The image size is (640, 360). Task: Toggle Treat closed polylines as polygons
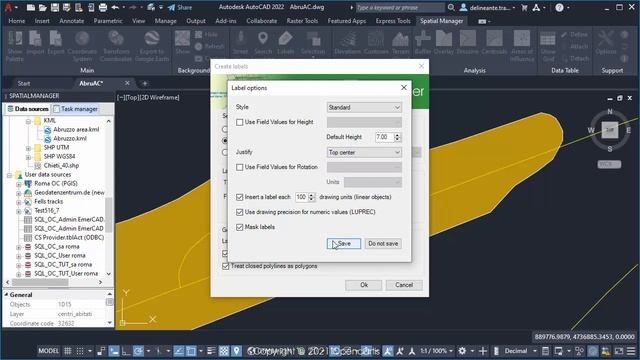pyautogui.click(x=226, y=266)
